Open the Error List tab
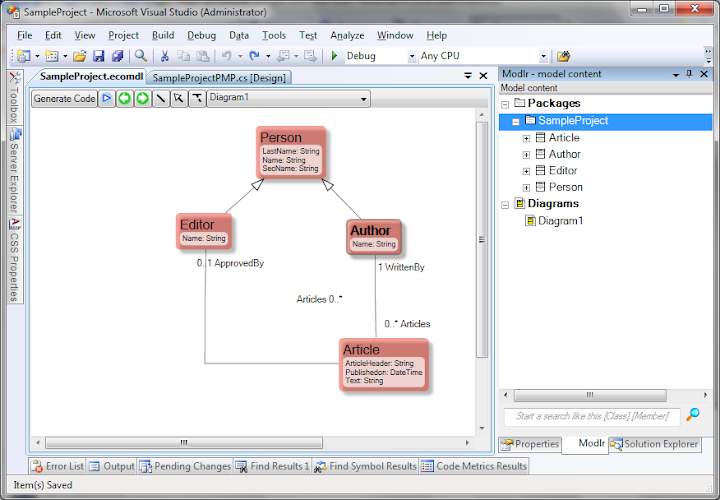This screenshot has width=720, height=500. point(58,466)
